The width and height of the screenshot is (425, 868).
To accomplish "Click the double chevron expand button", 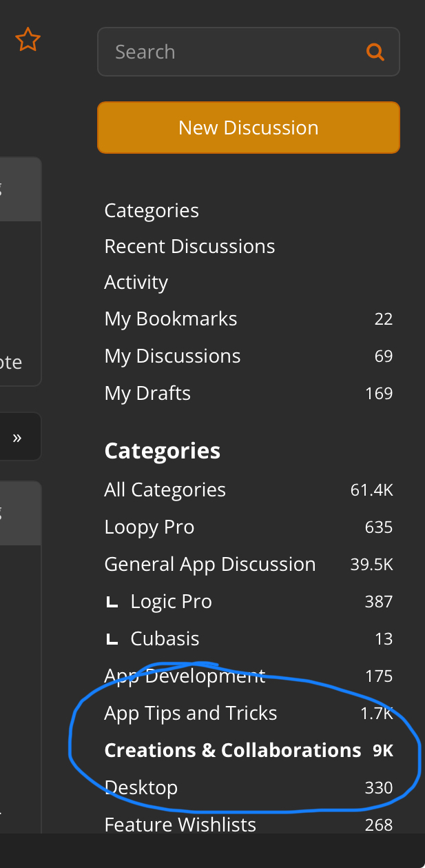I will (17, 437).
